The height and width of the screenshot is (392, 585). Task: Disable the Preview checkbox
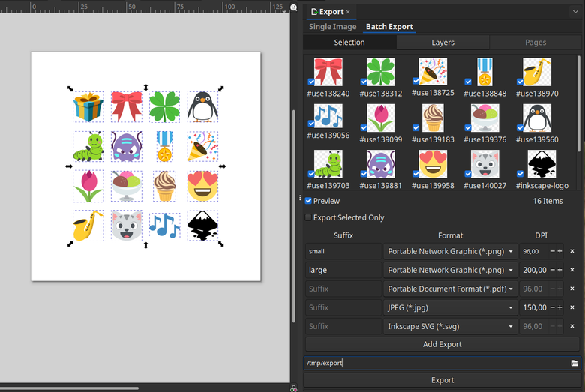point(308,201)
